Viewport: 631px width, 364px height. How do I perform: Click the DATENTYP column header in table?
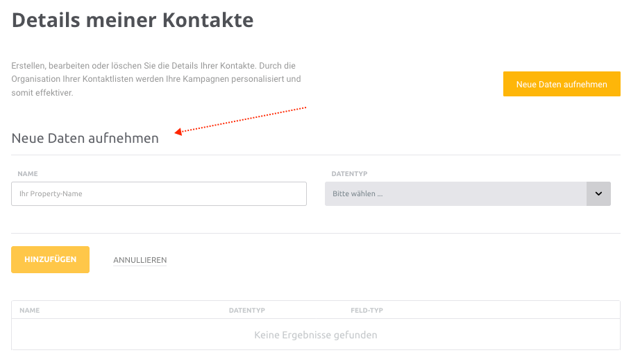pos(246,310)
